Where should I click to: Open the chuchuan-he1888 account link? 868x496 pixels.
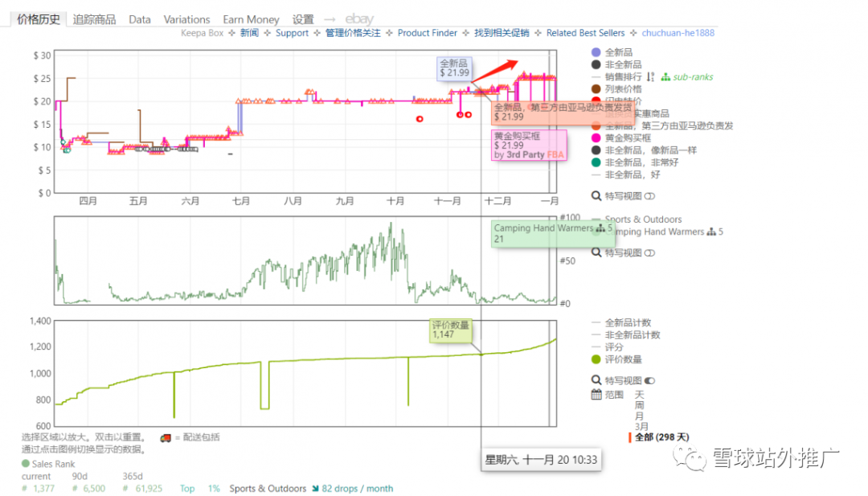pyautogui.click(x=678, y=33)
